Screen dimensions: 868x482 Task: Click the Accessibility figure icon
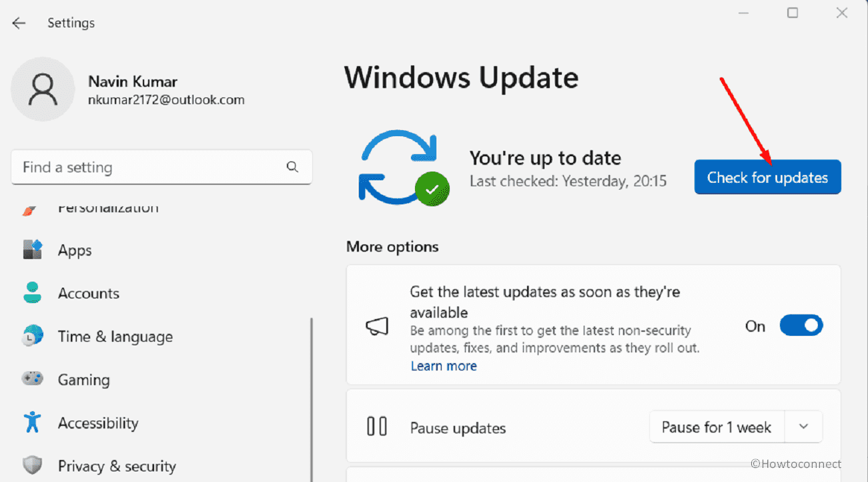coord(33,423)
